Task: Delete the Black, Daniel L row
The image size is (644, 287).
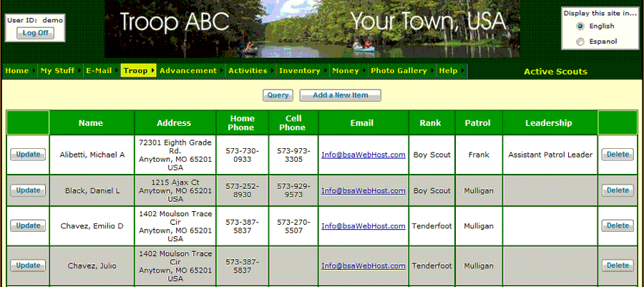Action: point(618,190)
